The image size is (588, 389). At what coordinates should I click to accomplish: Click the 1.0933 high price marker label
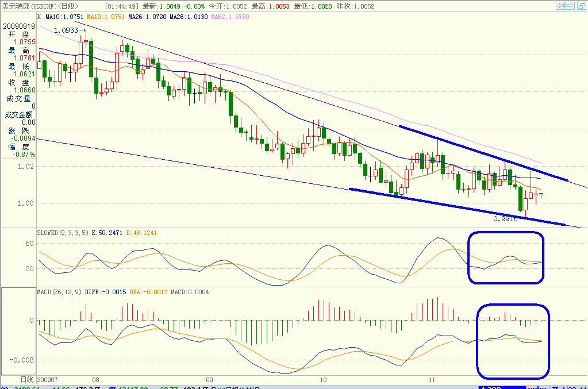(x=66, y=30)
